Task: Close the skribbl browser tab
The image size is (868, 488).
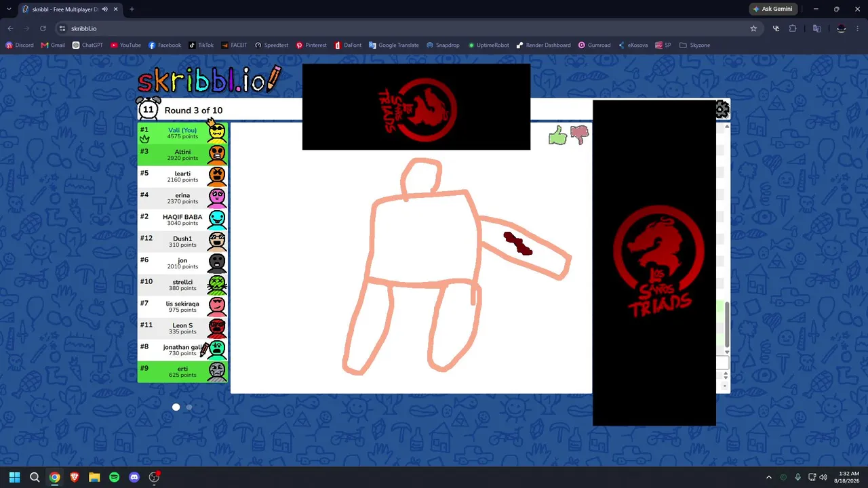Action: (115, 9)
